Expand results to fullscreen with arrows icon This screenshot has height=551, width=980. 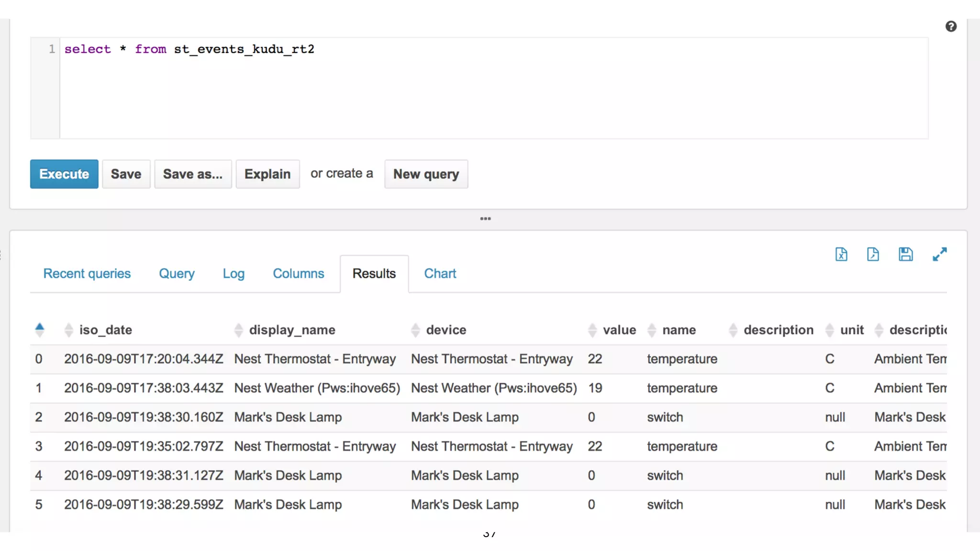point(939,254)
